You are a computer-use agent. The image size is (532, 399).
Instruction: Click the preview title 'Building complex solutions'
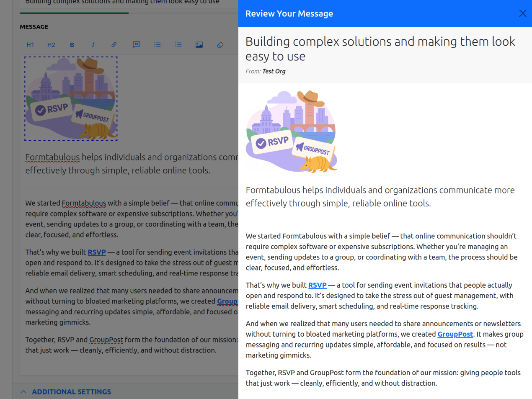pos(380,49)
